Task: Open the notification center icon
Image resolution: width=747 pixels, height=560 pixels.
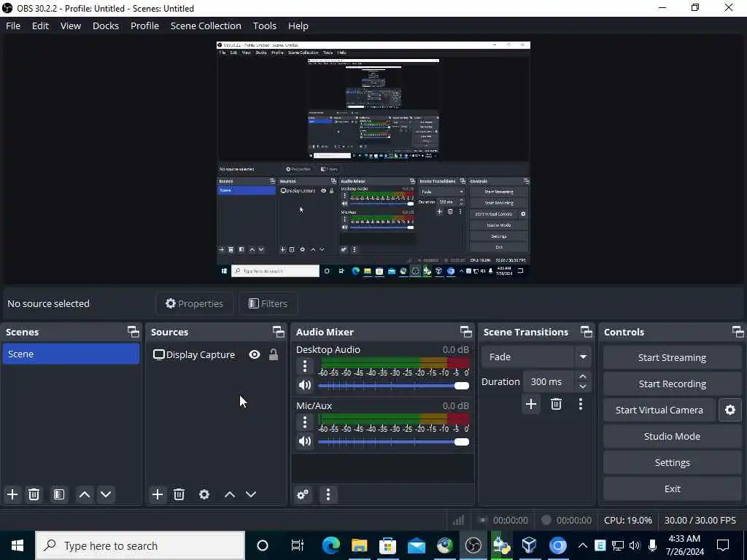Action: coord(723,545)
